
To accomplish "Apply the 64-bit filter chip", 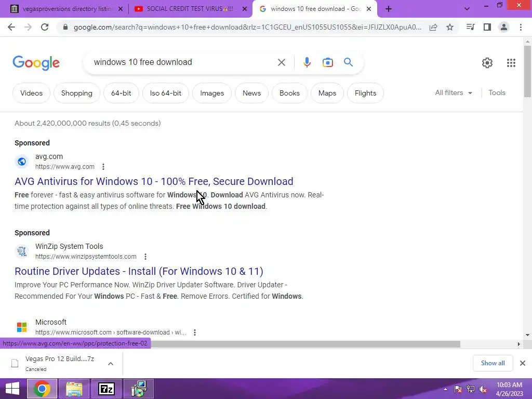I will (121, 93).
